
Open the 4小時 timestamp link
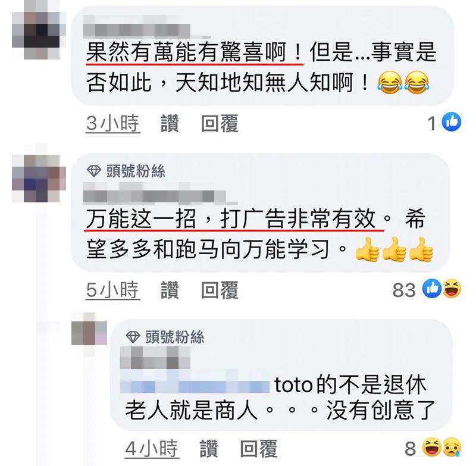152,448
